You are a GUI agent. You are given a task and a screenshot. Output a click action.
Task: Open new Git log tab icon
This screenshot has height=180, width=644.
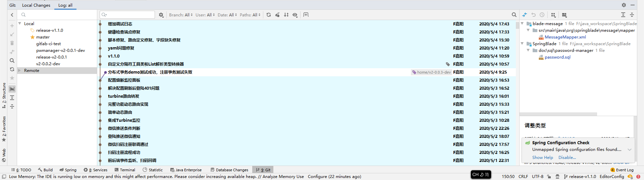(306, 15)
